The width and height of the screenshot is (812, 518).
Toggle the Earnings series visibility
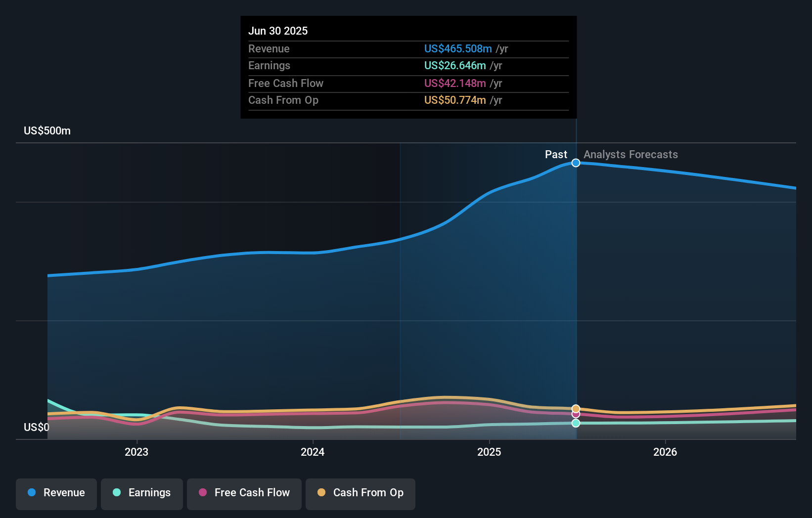pyautogui.click(x=142, y=493)
